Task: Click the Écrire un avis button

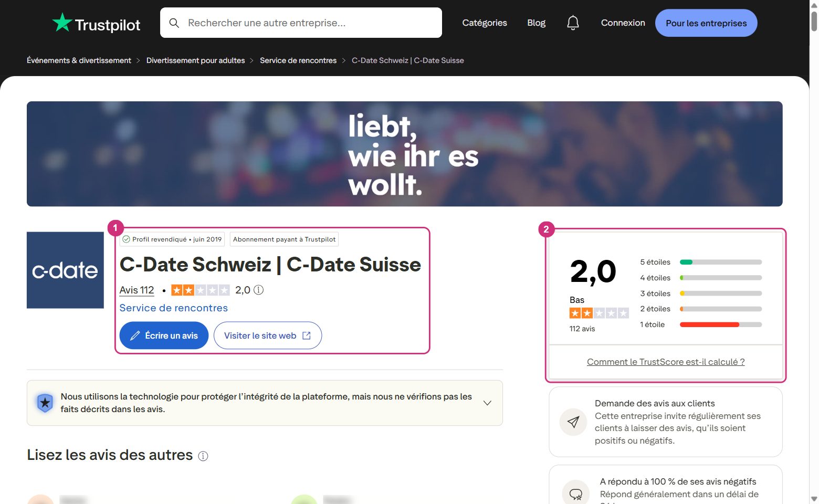Action: 164,335
